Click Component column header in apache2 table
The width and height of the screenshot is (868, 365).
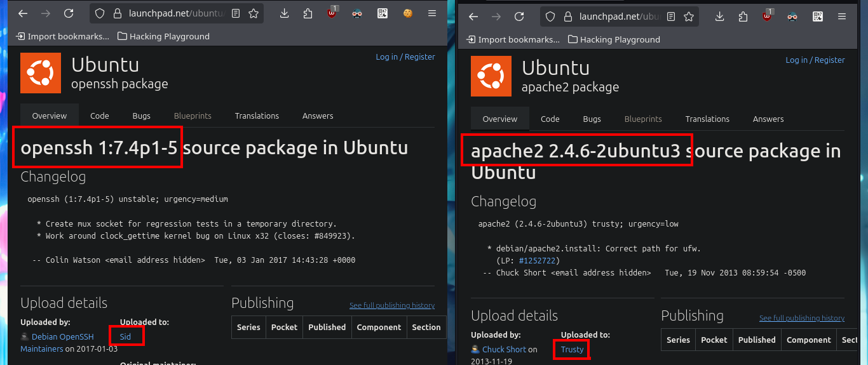pyautogui.click(x=809, y=340)
